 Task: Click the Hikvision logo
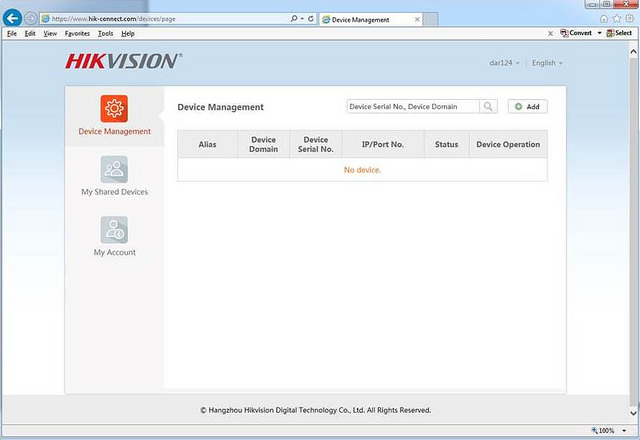point(123,61)
